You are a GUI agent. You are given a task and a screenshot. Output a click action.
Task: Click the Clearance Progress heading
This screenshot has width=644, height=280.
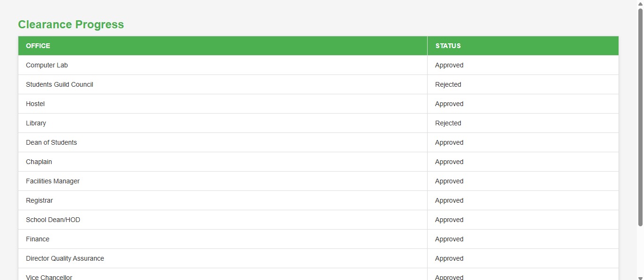[71, 25]
